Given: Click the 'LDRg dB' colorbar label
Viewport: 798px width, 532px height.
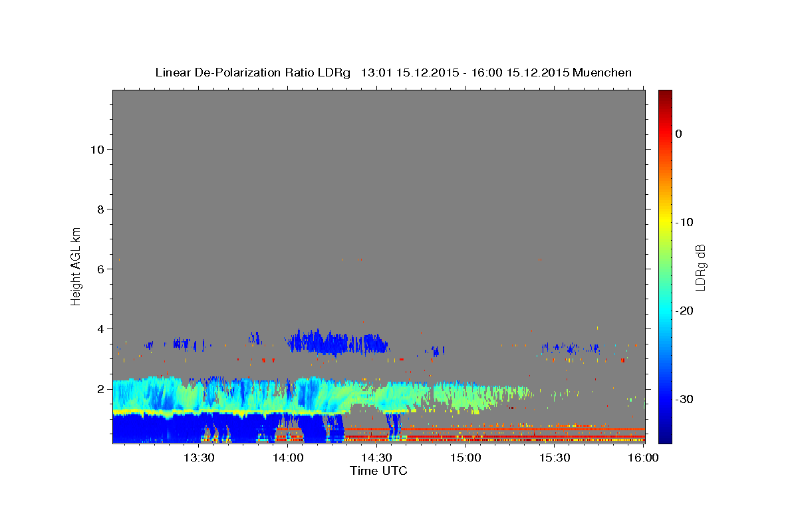Looking at the screenshot, I should (x=700, y=267).
